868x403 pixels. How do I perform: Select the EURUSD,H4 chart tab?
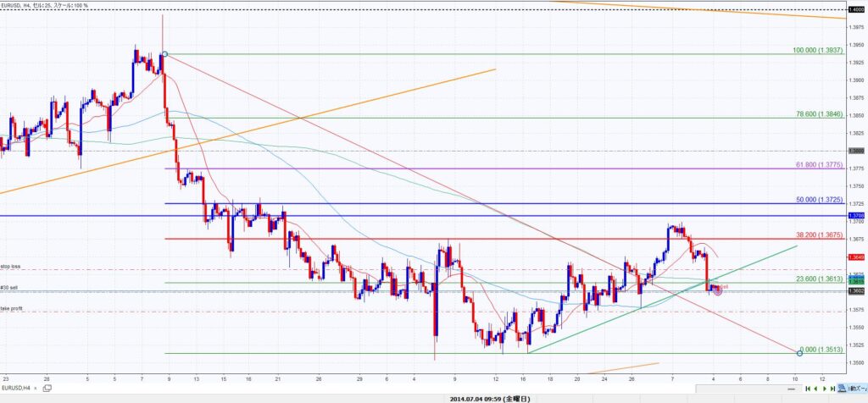pos(17,387)
